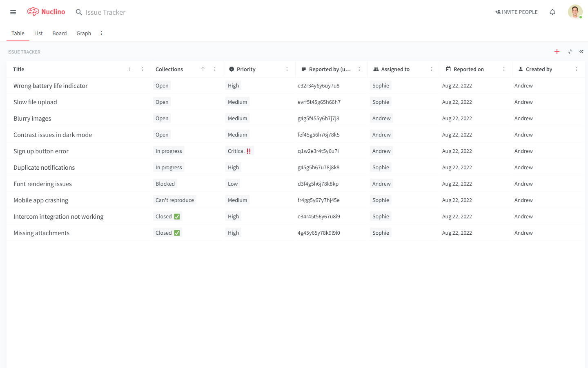588x368 pixels.
Task: Open the notifications bell
Action: point(552,12)
